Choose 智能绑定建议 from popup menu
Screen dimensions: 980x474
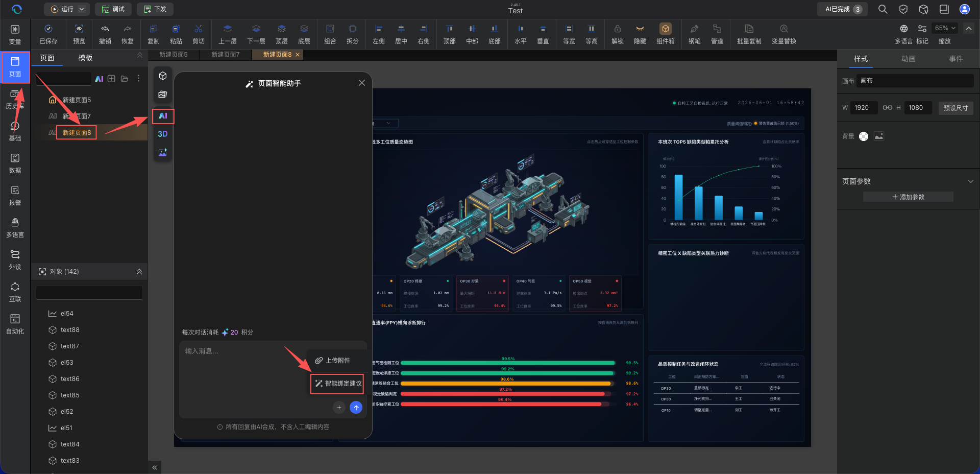337,384
